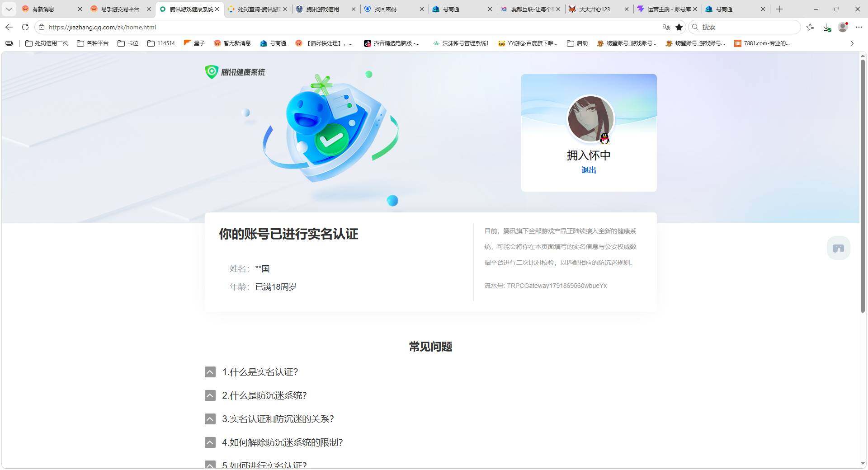Image resolution: width=868 pixels, height=470 pixels.
Task: Open the tab list dropdown chevron
Action: [x=9, y=9]
